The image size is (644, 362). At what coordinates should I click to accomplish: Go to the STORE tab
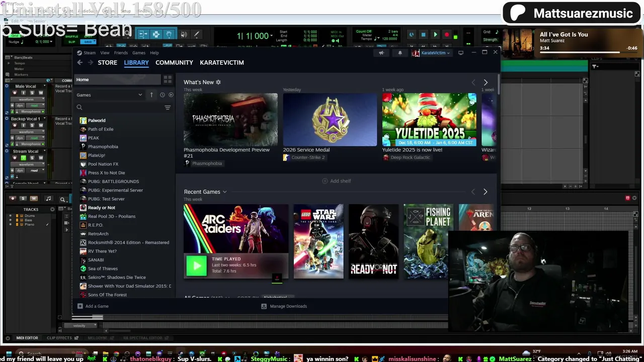[x=107, y=62]
